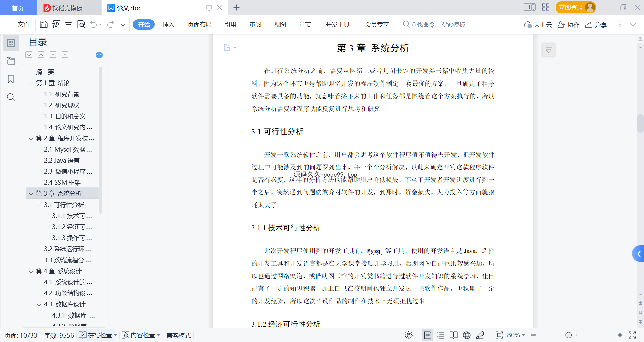Open the chapter navigation sidebar icon

pyautogui.click(x=11, y=61)
